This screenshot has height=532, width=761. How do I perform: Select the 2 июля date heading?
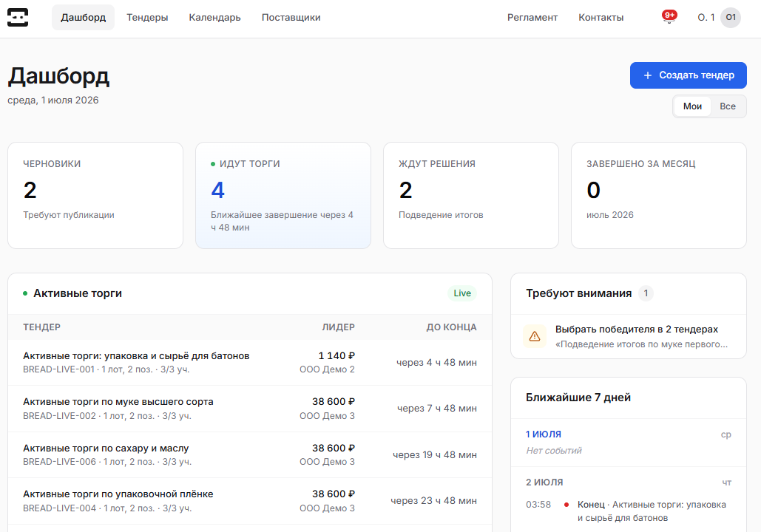544,482
